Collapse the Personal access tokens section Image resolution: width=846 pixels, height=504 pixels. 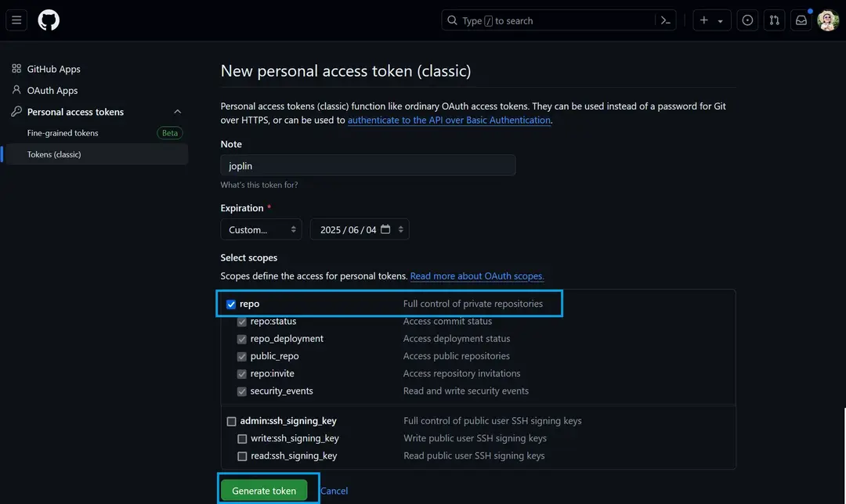pyautogui.click(x=177, y=112)
